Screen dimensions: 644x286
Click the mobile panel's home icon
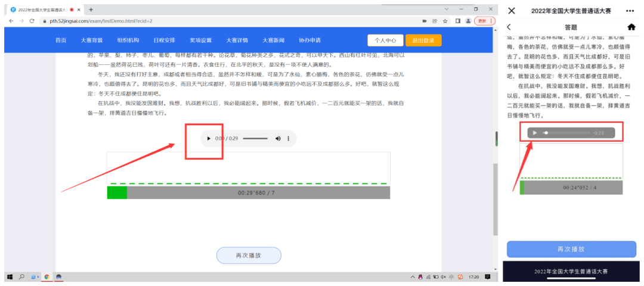pyautogui.click(x=631, y=27)
